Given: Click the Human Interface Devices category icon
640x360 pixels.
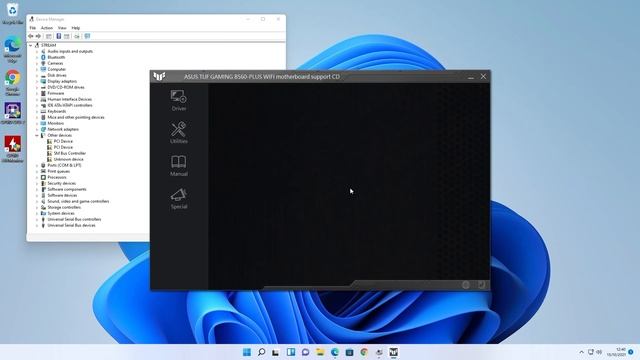Looking at the screenshot, I should coord(43,99).
